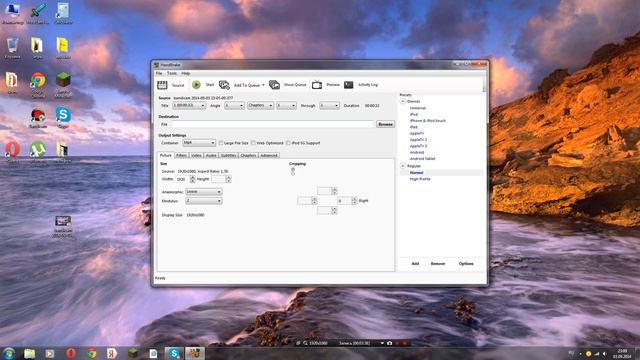
Task: Open the Tools menu
Action: click(x=172, y=73)
